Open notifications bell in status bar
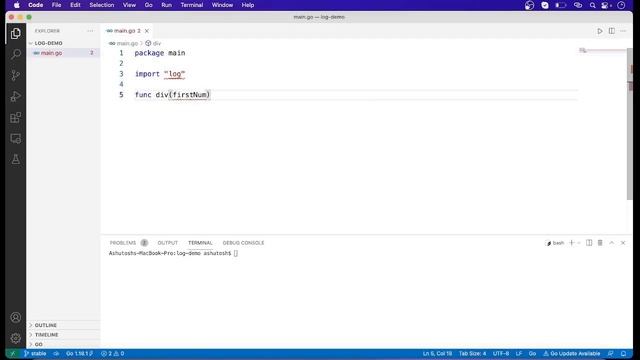The width and height of the screenshot is (640, 360). [x=623, y=353]
